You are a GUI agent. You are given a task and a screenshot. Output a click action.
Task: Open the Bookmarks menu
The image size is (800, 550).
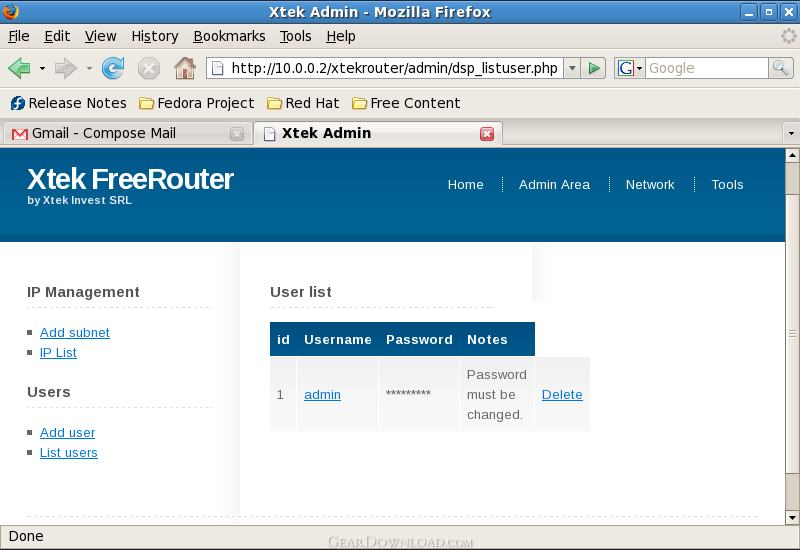229,36
